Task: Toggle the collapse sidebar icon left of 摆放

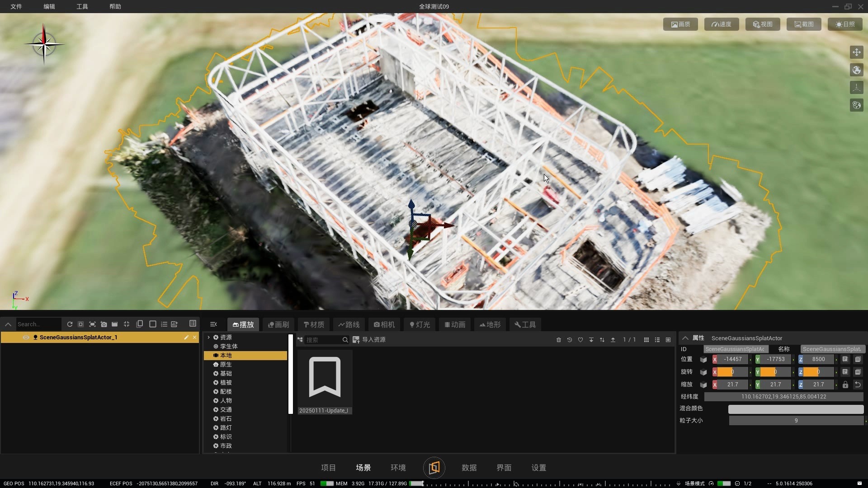Action: pyautogui.click(x=213, y=324)
